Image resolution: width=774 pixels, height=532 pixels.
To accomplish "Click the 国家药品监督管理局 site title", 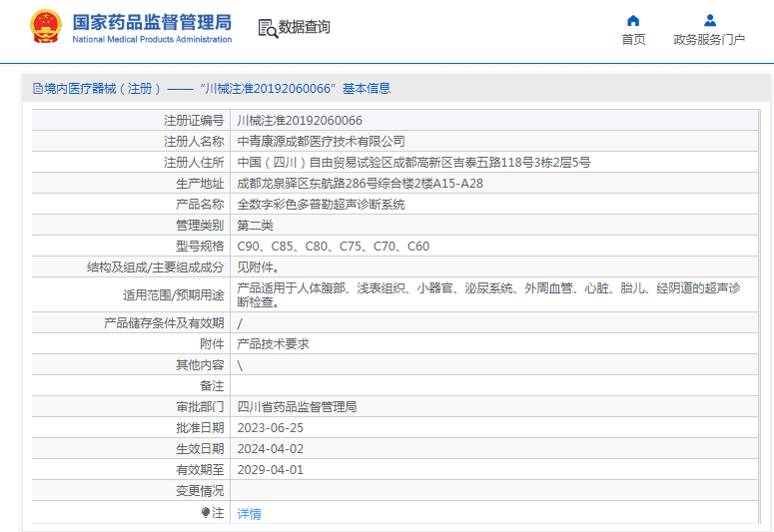I will coord(152,22).
